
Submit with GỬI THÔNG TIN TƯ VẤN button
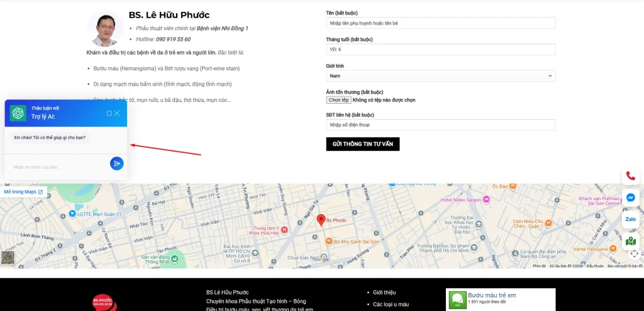click(x=363, y=144)
